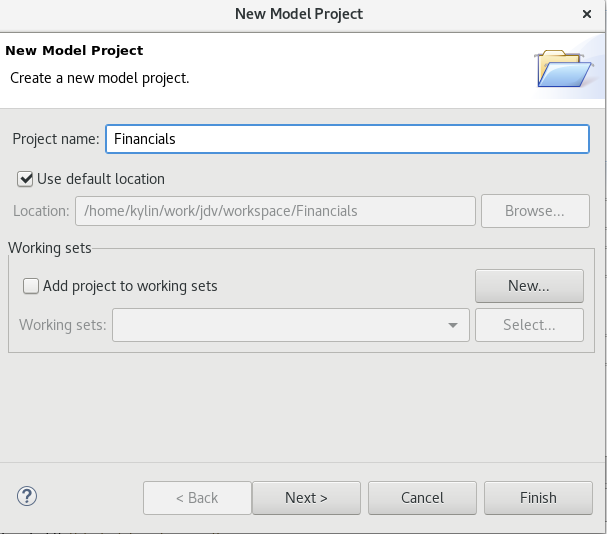Click the Select... working sets button

pyautogui.click(x=529, y=325)
